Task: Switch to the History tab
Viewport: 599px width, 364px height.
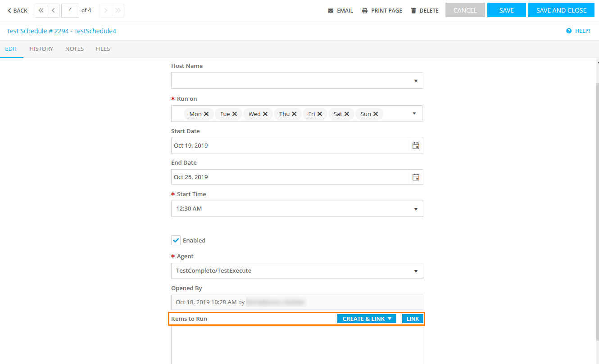Action: point(41,49)
